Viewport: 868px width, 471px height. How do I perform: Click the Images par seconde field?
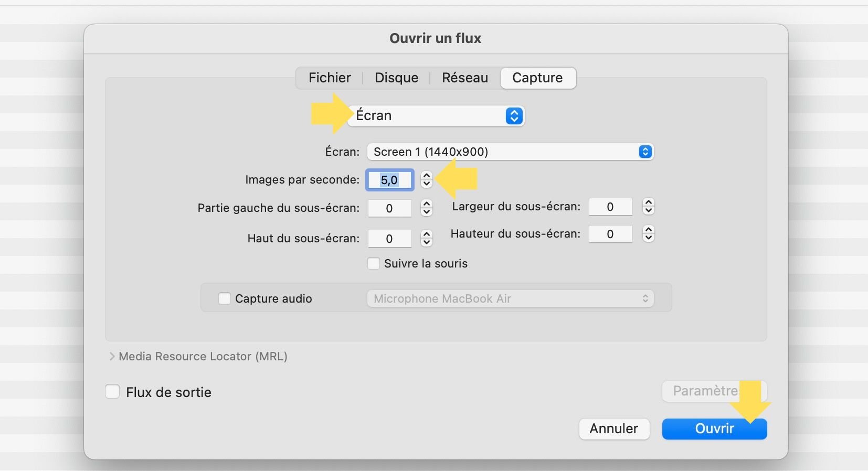click(389, 180)
